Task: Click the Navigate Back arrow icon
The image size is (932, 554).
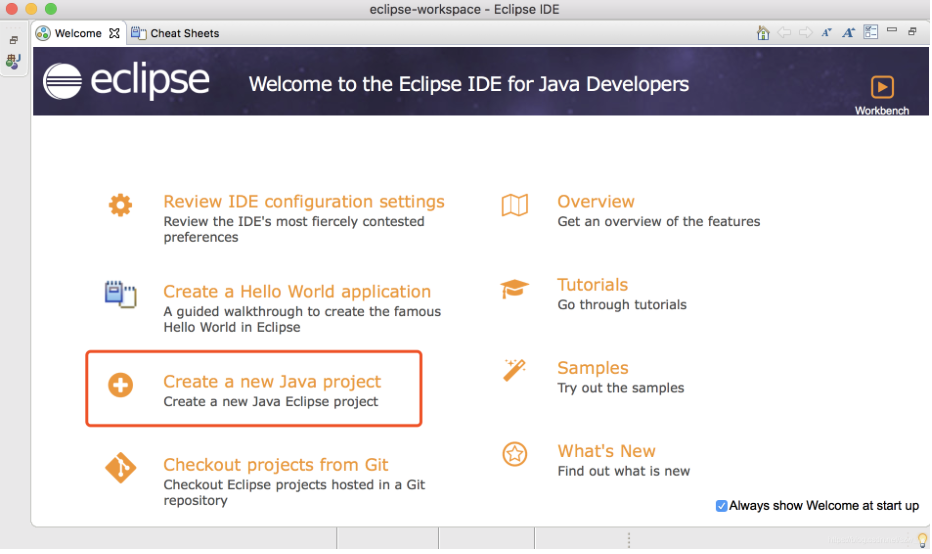Action: [x=784, y=33]
